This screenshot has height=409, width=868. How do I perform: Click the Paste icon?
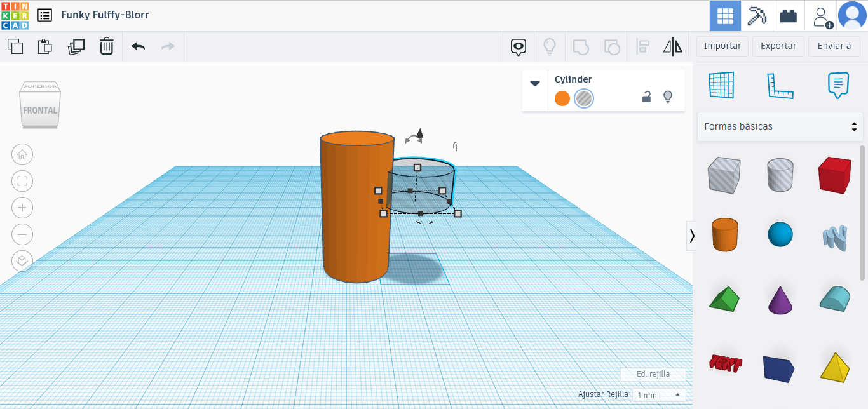(44, 46)
